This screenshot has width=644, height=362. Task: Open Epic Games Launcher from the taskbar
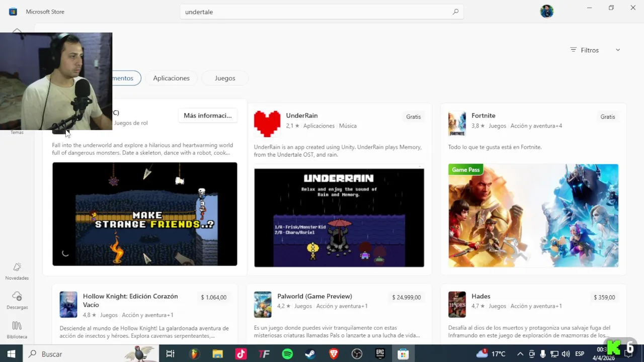pyautogui.click(x=380, y=354)
